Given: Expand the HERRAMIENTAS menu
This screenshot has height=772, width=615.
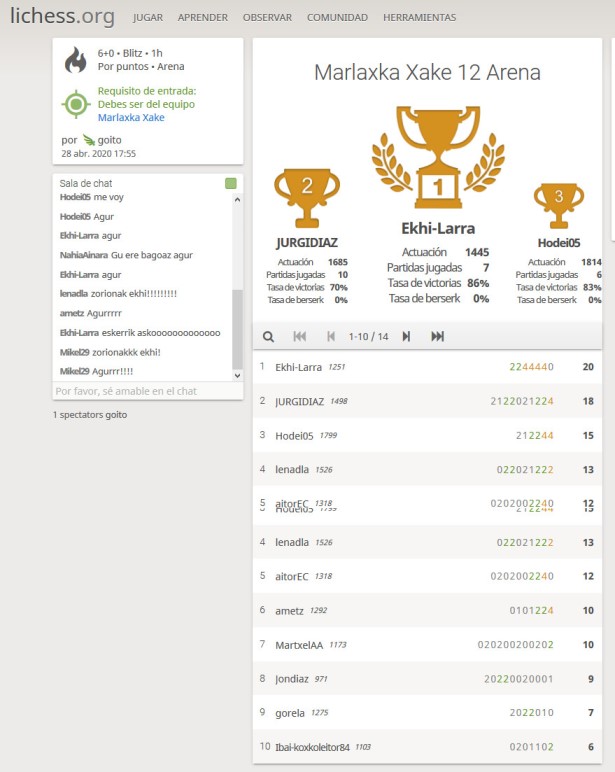Looking at the screenshot, I should [419, 18].
